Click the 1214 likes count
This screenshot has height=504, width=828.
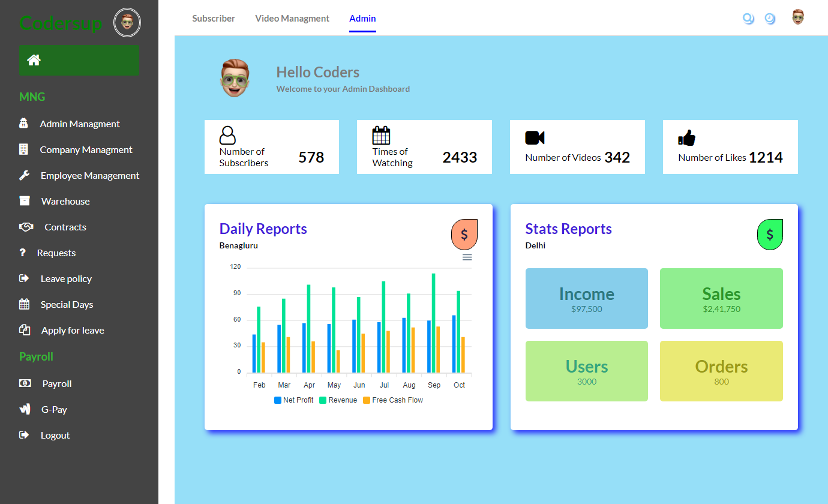[x=766, y=157]
